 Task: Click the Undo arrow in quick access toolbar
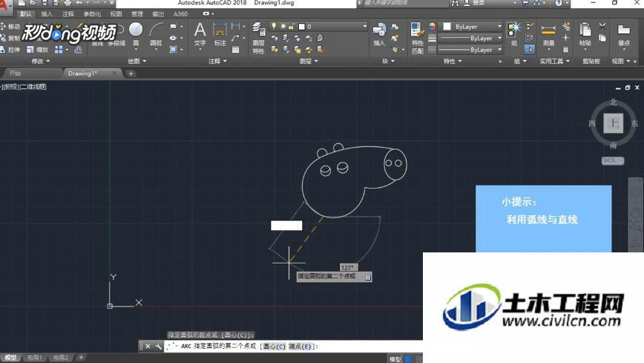point(79,3)
